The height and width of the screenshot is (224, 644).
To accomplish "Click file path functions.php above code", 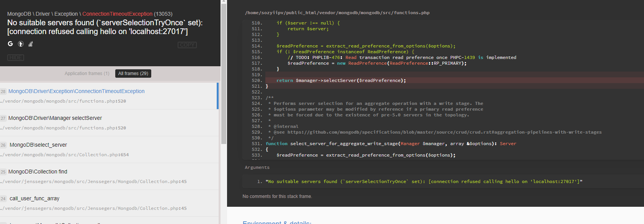I will tap(337, 13).
